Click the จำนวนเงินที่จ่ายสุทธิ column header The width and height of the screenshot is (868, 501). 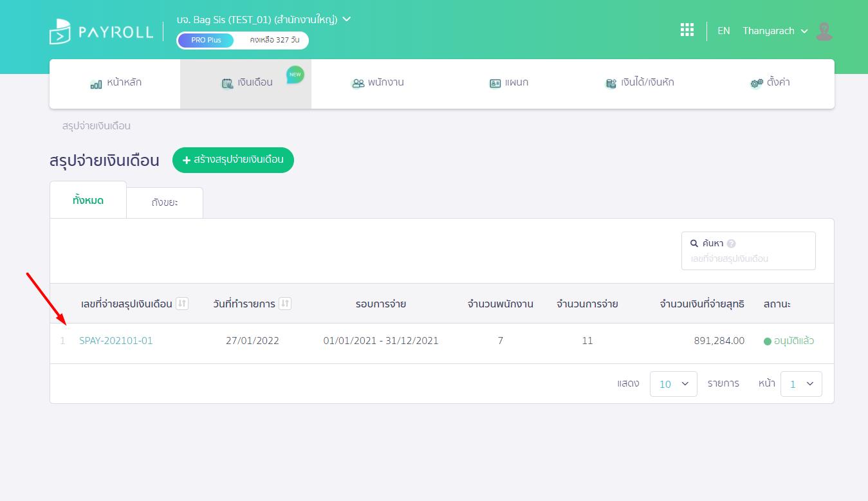702,304
